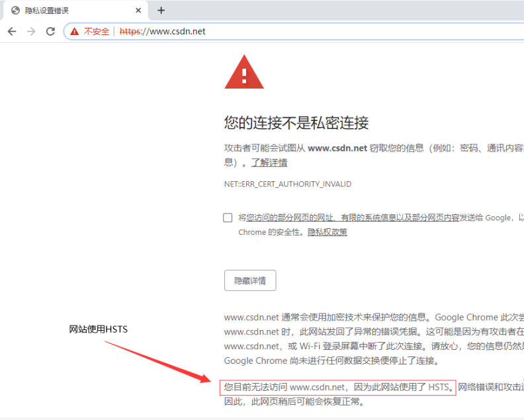Reload the page with the refresh icon
The image size is (524, 420).
50,31
